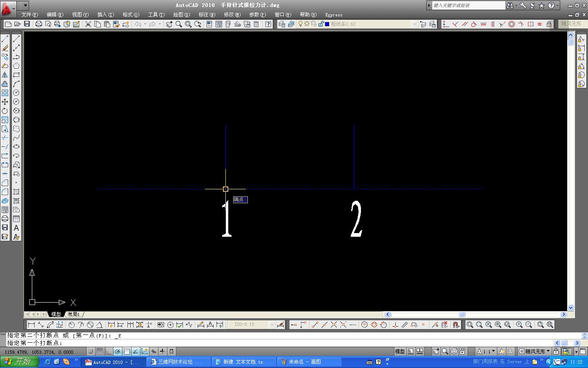Viewport: 588px width, 368px height.
Task: Click the Object Snap Settings magnet icon
Action: tap(456, 325)
